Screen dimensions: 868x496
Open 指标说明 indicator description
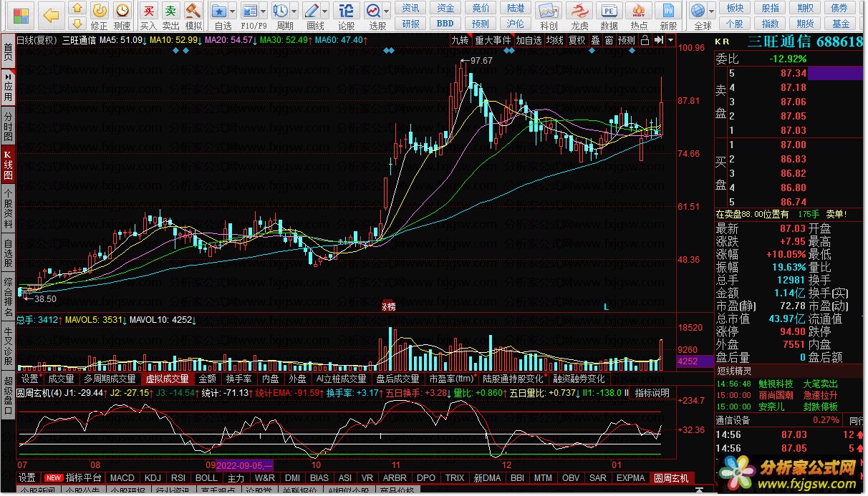coord(652,393)
